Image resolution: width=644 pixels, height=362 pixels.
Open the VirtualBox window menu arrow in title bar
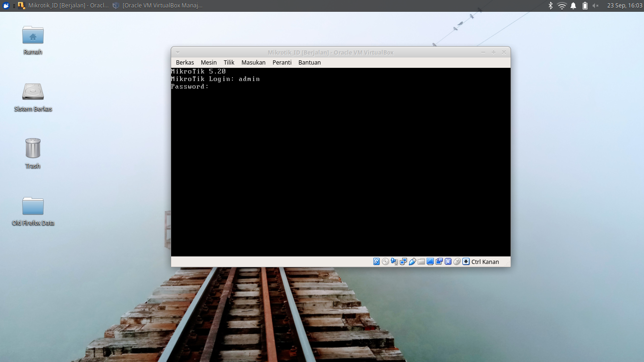tap(178, 52)
